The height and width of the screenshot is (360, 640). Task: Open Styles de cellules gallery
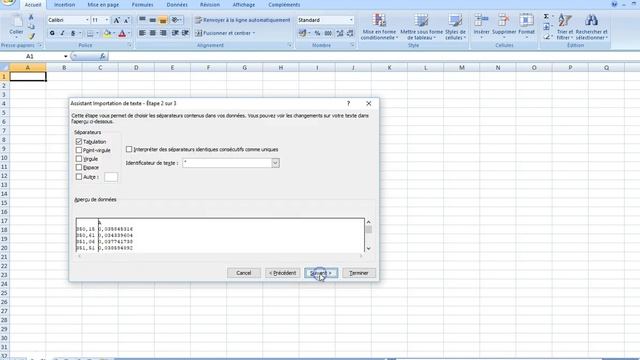coord(455,27)
